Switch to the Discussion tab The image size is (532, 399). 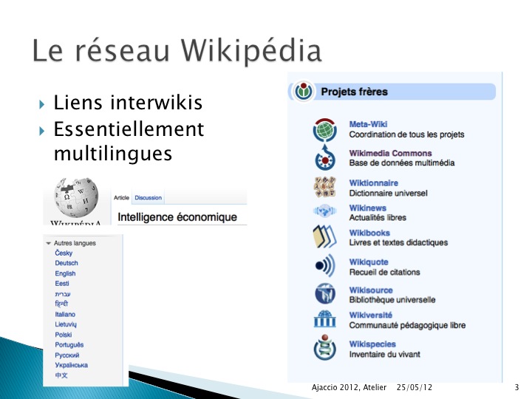(148, 197)
